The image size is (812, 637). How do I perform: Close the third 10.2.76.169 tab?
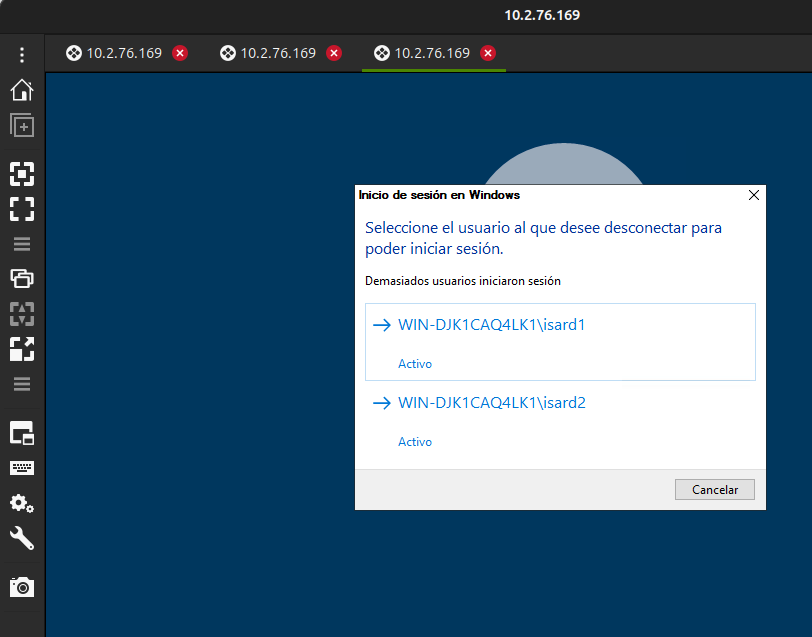(488, 53)
